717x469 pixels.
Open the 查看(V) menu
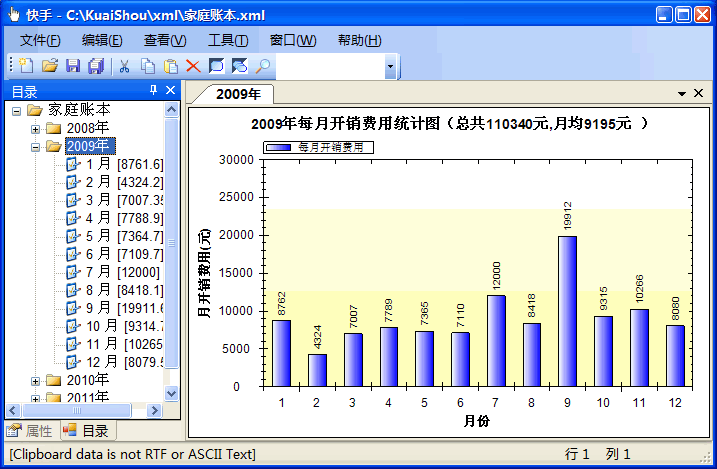tap(165, 40)
